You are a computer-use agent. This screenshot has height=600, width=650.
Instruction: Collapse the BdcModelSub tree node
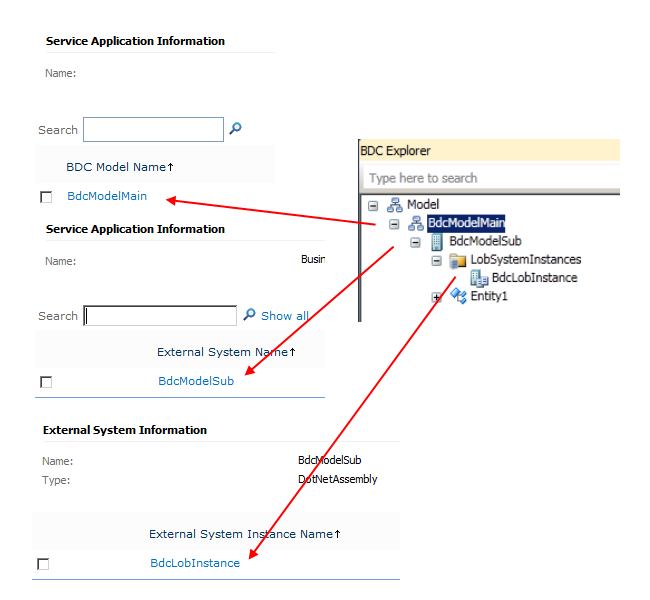click(415, 243)
